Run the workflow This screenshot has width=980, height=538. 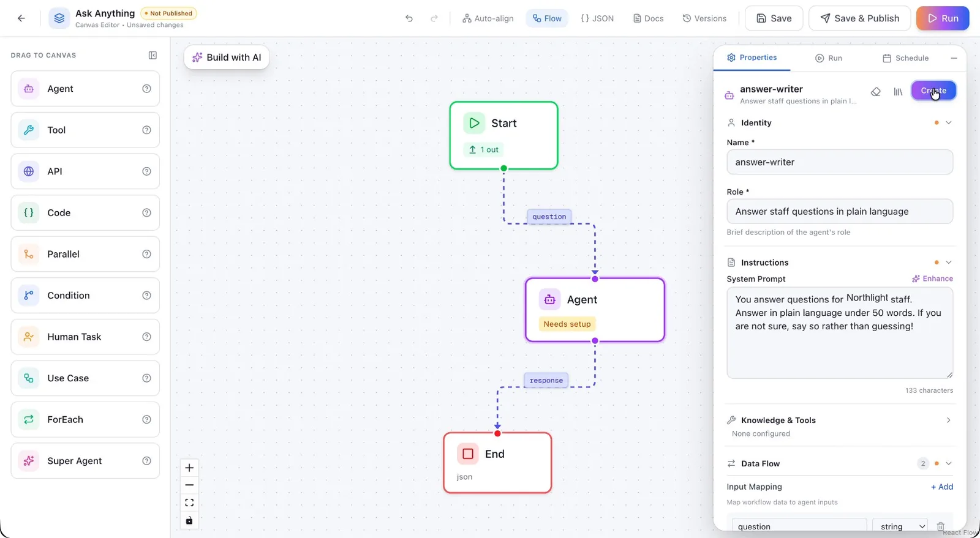[x=943, y=18]
